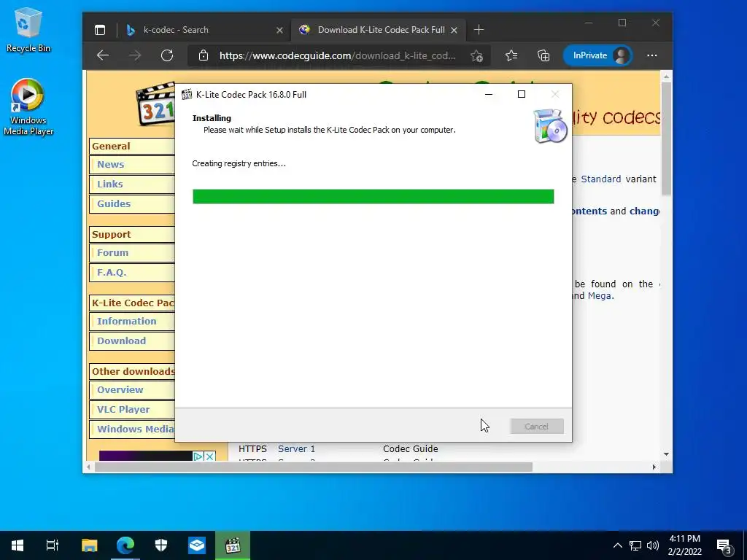This screenshot has width=747, height=560.
Task: Open Edge Settings and more menu
Action: pos(651,55)
